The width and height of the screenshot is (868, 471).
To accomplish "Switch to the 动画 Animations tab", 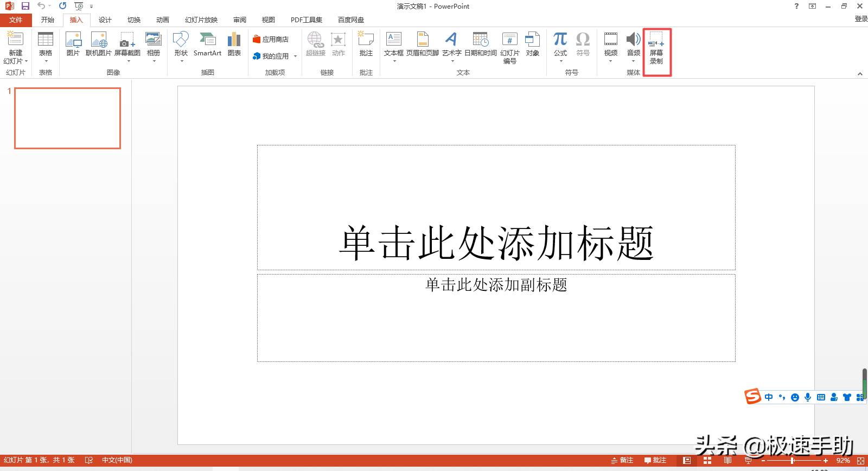I will tap(163, 20).
